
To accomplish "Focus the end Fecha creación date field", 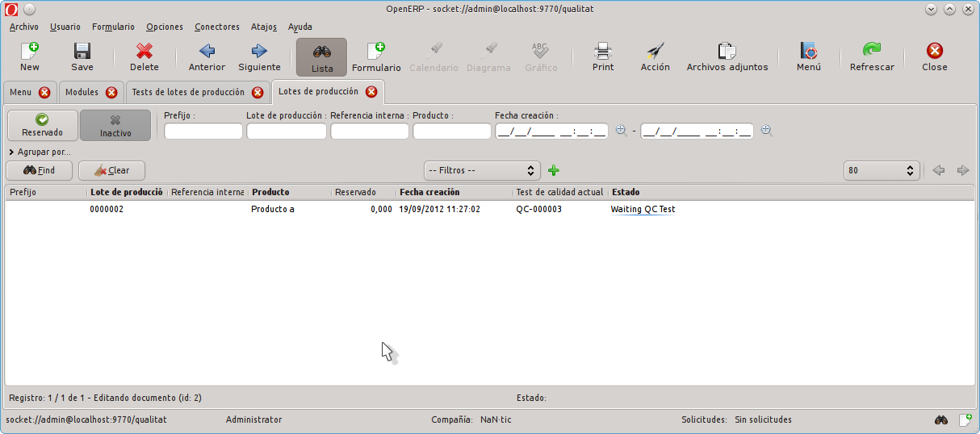I will [697, 131].
